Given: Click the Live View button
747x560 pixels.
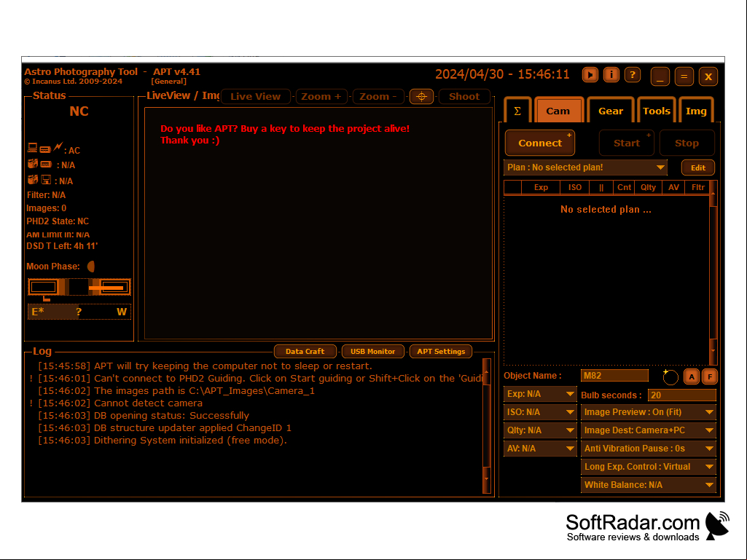Looking at the screenshot, I should (255, 96).
